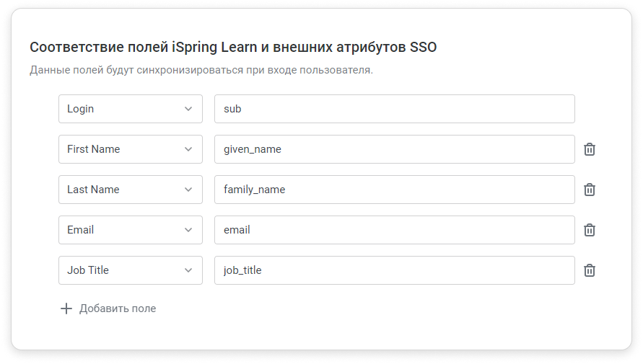This screenshot has width=643, height=364.
Task: Click the 'email' attribute input field
Action: [x=395, y=230]
